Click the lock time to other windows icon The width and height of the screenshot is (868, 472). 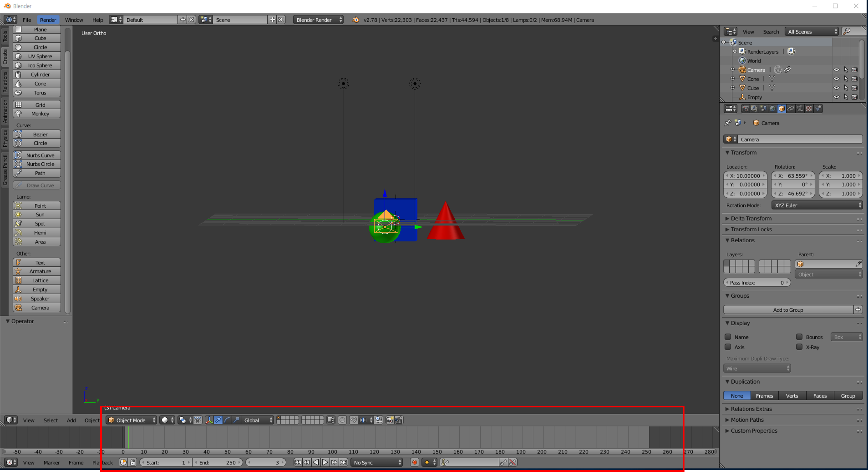click(x=133, y=463)
